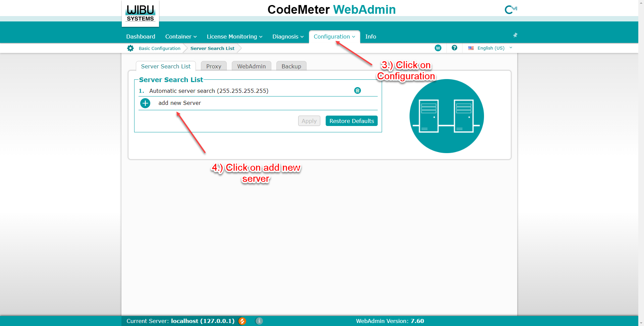Click the CodeMeter refresh logo icon
The height and width of the screenshot is (326, 644).
(511, 10)
